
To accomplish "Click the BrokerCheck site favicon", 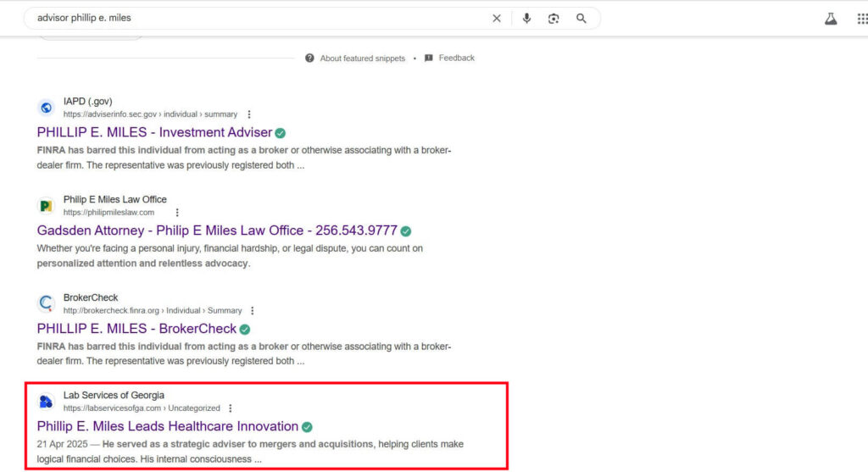I will (x=47, y=303).
